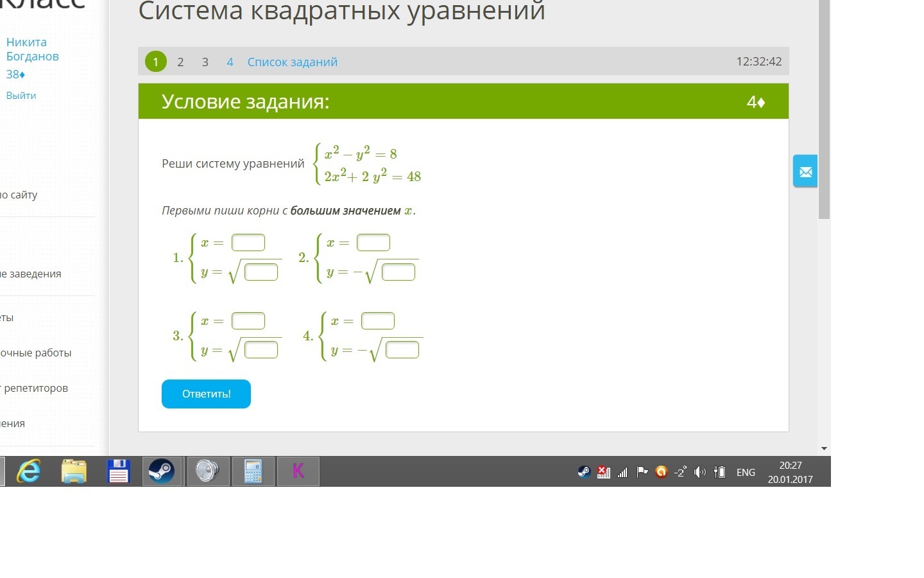The height and width of the screenshot is (578, 924).
Task: Open the volume speaker tray icon
Action: 699,472
